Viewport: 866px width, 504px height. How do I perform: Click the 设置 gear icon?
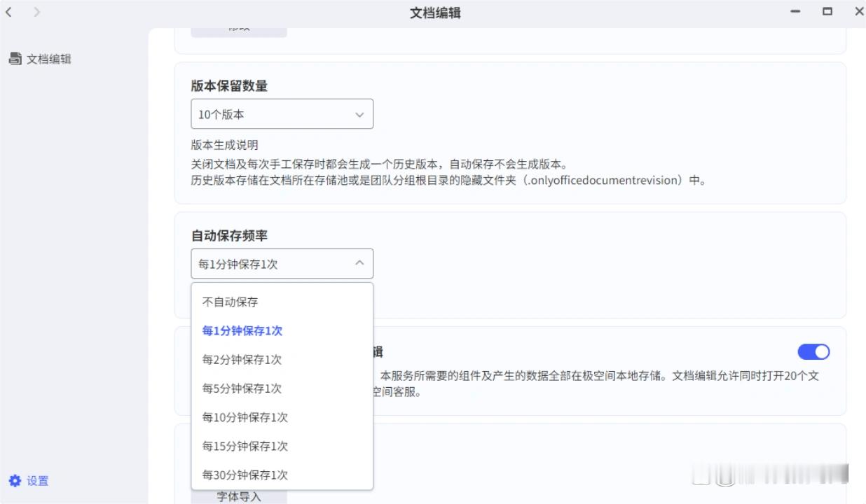tap(15, 481)
